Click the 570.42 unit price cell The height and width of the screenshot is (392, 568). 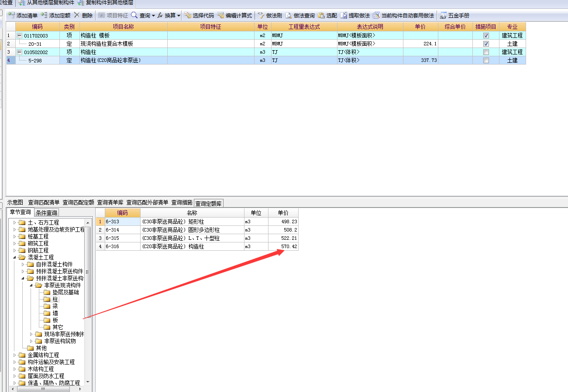(283, 246)
